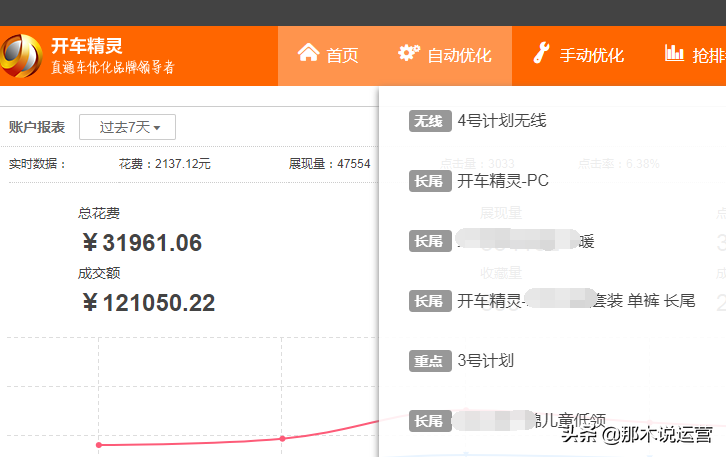Image resolution: width=726 pixels, height=457 pixels.
Task: Click the first data point on the chart line
Action: click(99, 445)
